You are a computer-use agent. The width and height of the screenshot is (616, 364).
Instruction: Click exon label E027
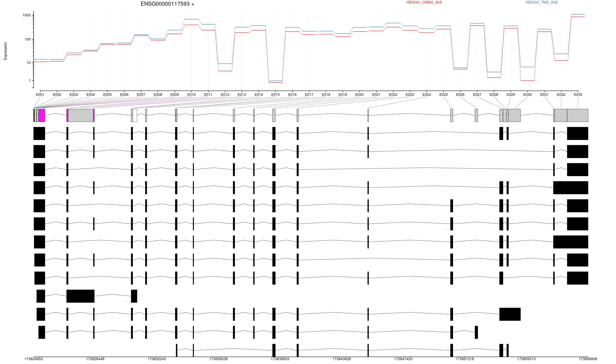tap(477, 95)
